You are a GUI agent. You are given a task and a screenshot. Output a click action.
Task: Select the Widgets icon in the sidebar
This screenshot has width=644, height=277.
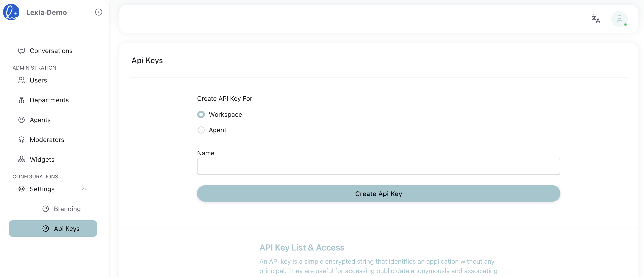[22, 159]
